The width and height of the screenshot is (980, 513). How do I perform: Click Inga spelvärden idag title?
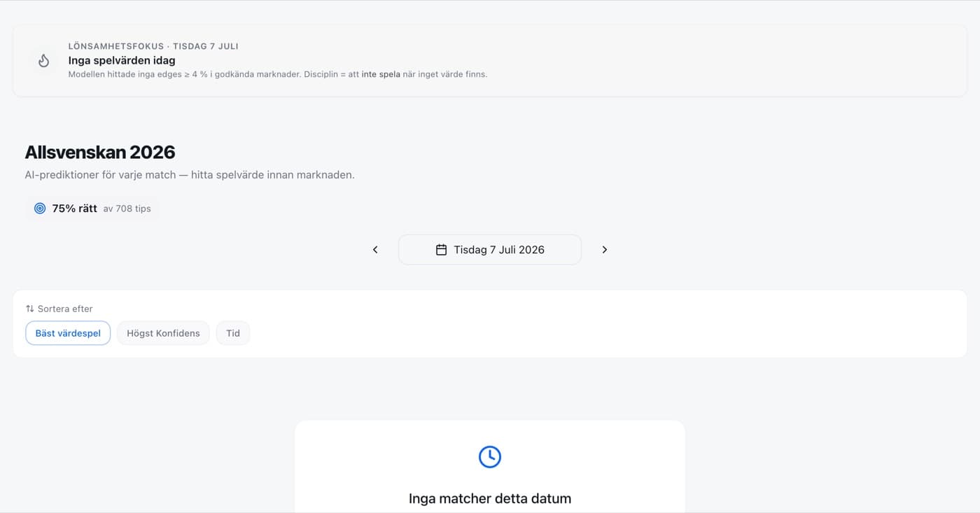pyautogui.click(x=122, y=60)
